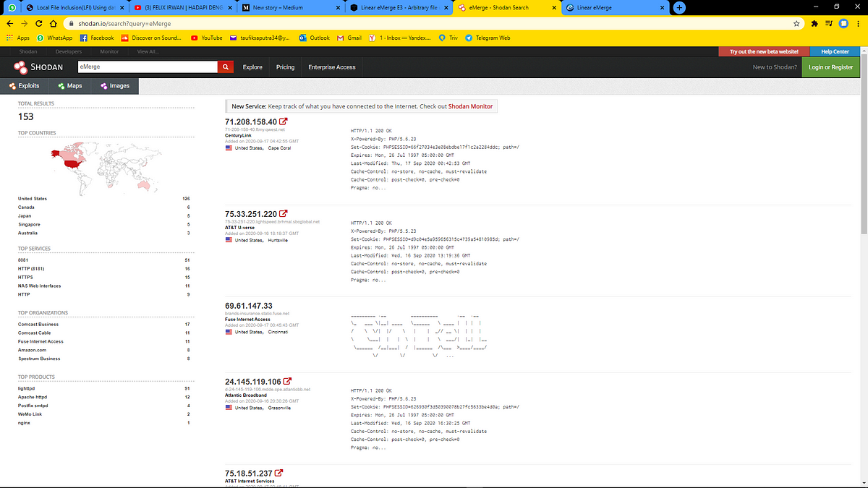Screen dimensions: 868x488
Task: Open the Developers top menu
Action: (x=69, y=51)
